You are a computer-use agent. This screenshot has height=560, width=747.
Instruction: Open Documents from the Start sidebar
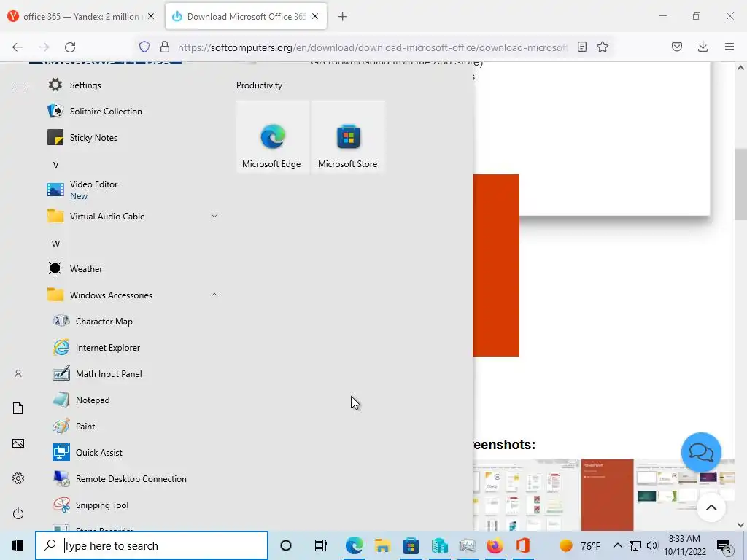[x=18, y=408]
